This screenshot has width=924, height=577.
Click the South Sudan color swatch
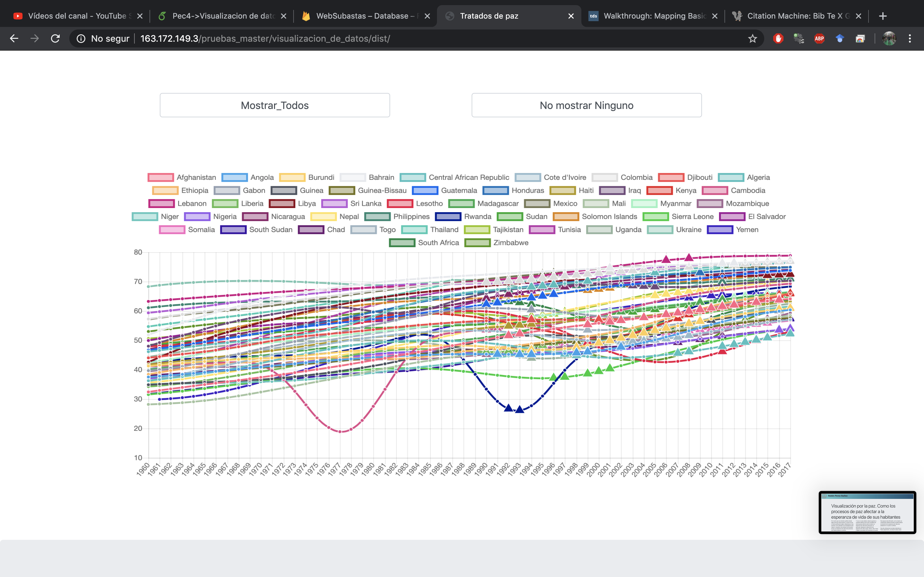[233, 230]
